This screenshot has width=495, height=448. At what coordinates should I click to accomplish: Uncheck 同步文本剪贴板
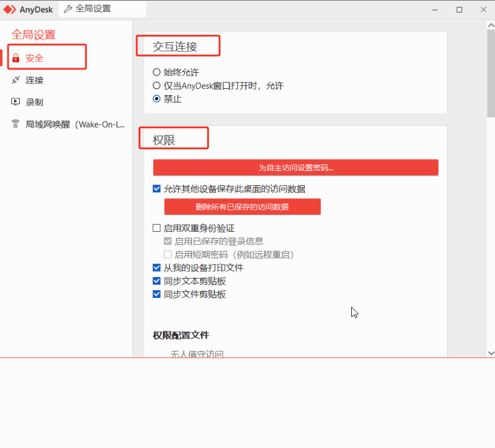coord(156,281)
